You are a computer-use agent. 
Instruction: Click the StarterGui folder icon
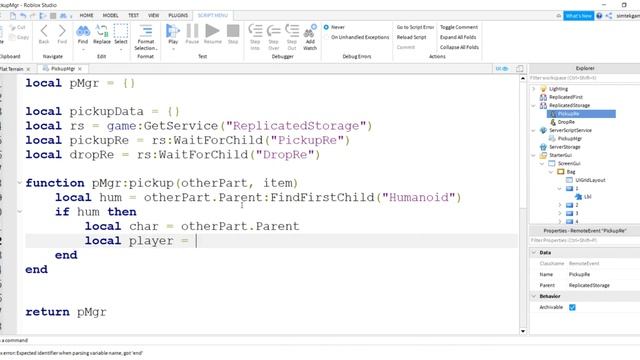(x=543, y=155)
